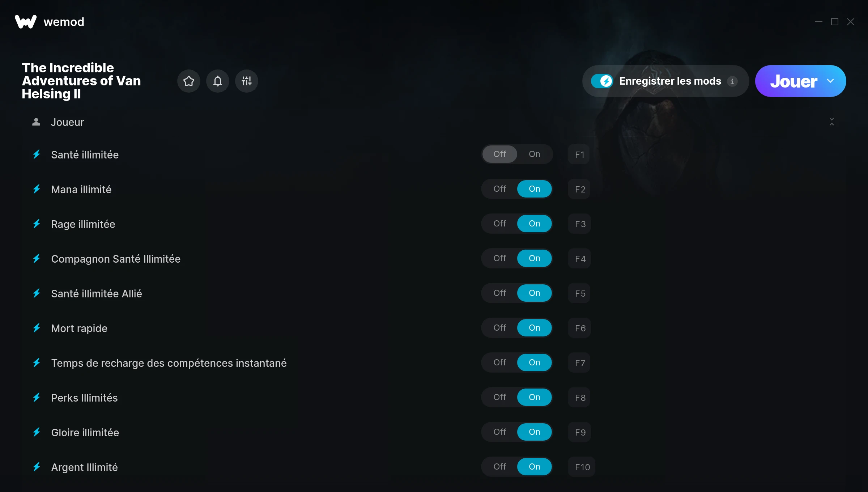Click the lightning icon next to Santé illimitée

point(37,154)
